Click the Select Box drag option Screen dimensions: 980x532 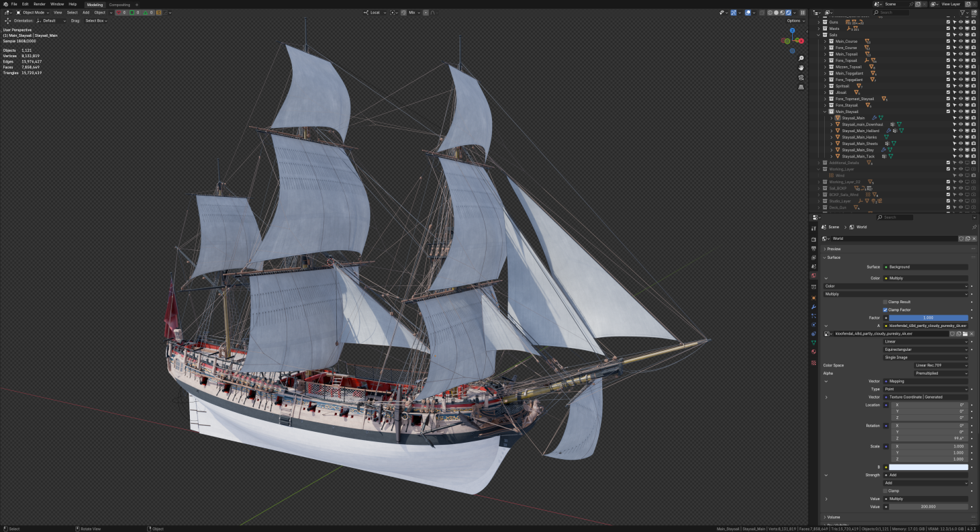96,20
